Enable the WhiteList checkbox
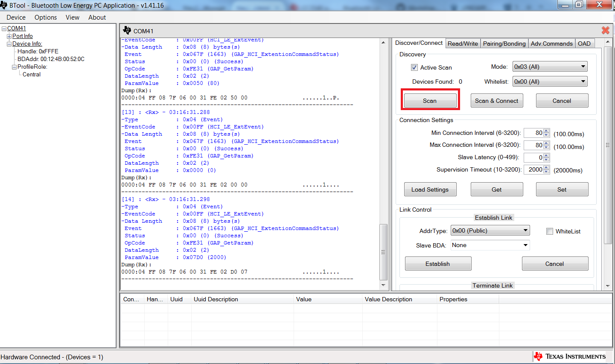The width and height of the screenshot is (615, 364). tap(550, 231)
